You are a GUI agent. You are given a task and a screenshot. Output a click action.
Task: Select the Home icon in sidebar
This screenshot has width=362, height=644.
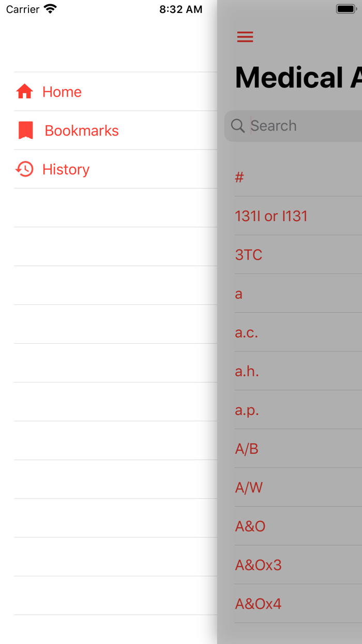(x=24, y=91)
